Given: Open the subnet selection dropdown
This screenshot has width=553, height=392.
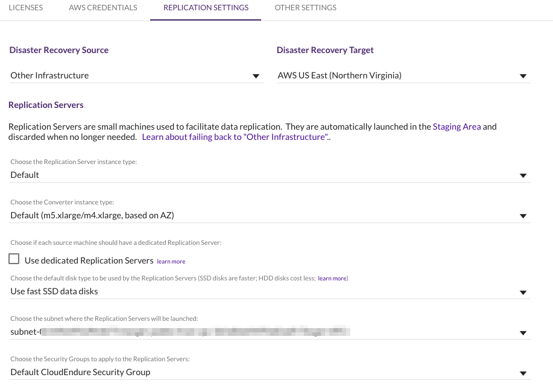Looking at the screenshot, I should 270,332.
